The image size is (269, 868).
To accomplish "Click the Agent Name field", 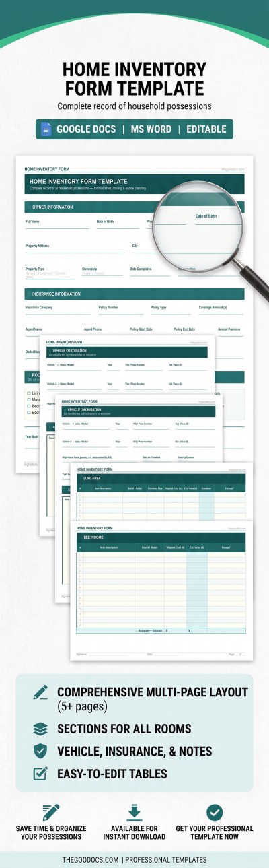I will (x=51, y=332).
